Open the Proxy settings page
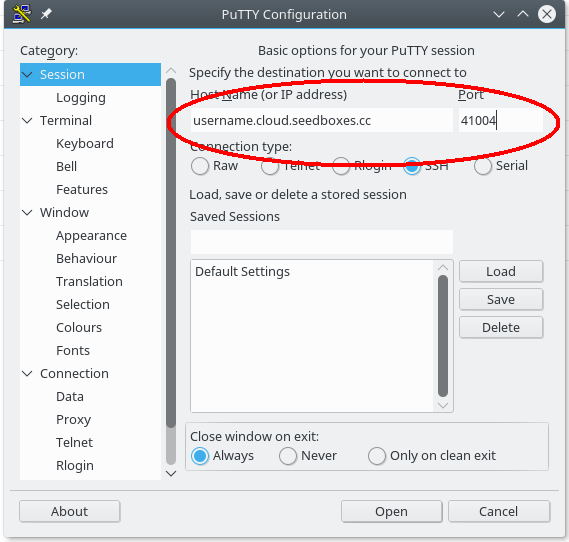This screenshot has width=569, height=542. coord(74,420)
